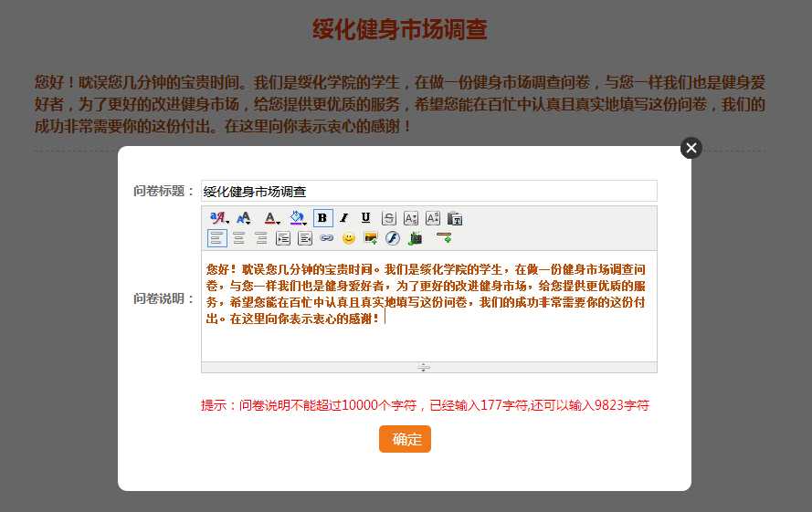Toggle italic formatting
This screenshot has width=812, height=512.
tap(343, 218)
